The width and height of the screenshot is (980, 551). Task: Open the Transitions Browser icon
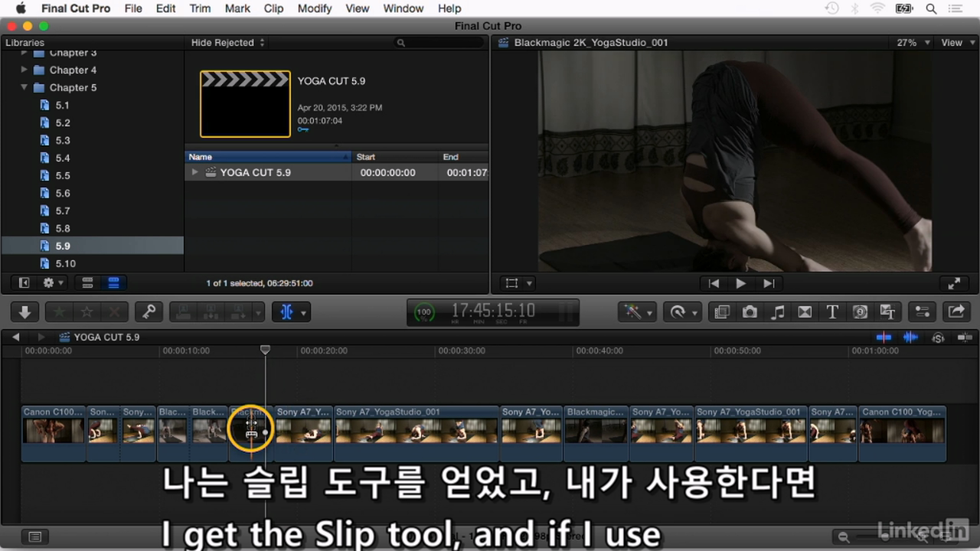(x=805, y=312)
